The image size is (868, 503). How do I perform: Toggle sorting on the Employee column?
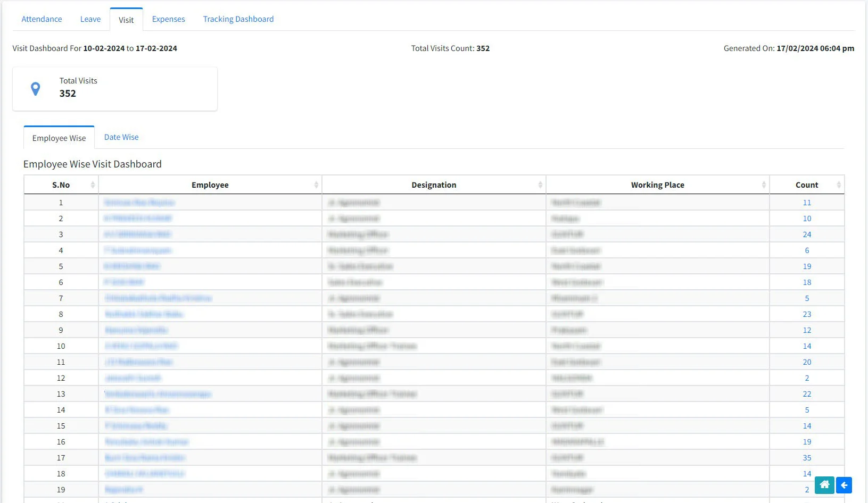point(315,185)
